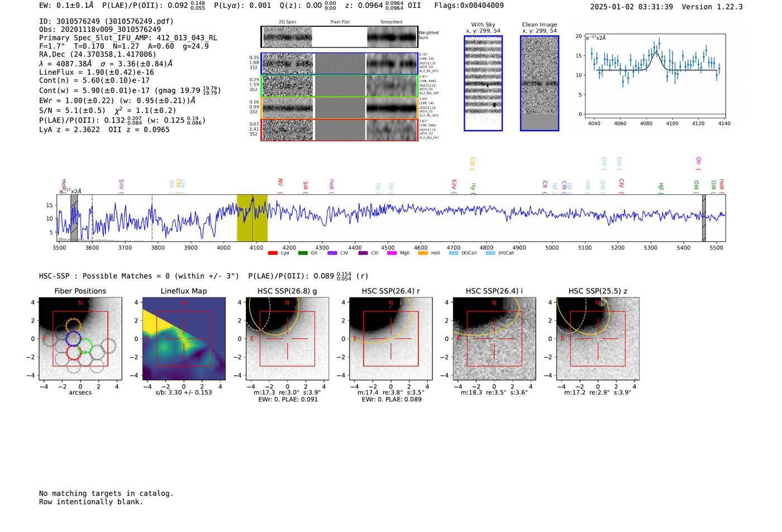
Task: Open the HSC SSP(26.8) g cutout
Action: pyautogui.click(x=287, y=339)
